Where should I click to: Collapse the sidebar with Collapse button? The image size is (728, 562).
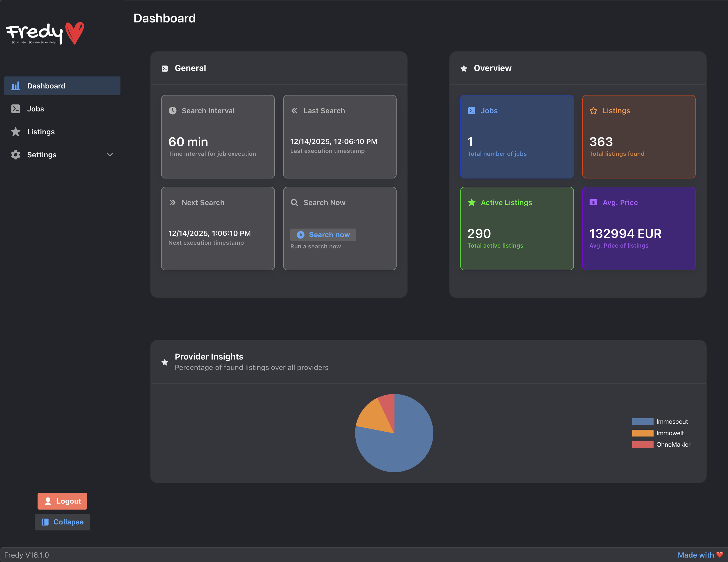[62, 522]
